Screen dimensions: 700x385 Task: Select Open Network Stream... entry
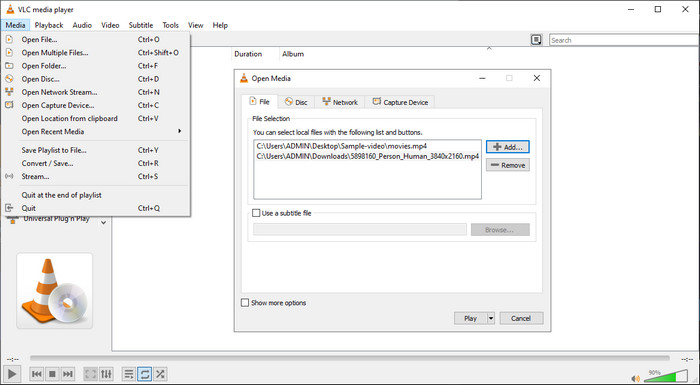point(96,92)
